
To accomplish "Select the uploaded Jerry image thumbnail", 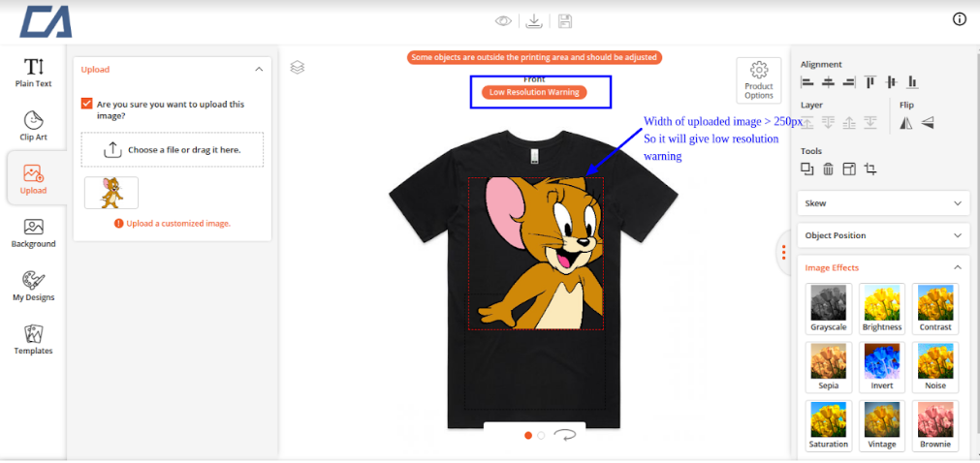I will [111, 193].
